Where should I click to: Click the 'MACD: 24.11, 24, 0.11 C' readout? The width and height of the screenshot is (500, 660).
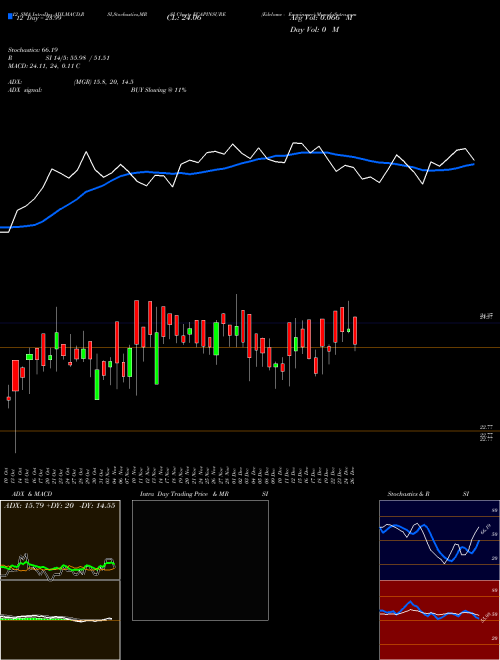(x=44, y=66)
